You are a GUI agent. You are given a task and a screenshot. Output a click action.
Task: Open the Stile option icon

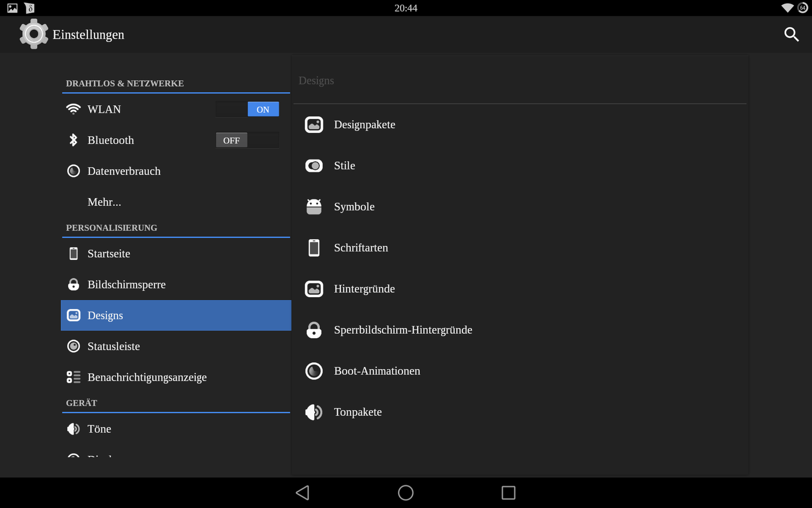(x=314, y=166)
